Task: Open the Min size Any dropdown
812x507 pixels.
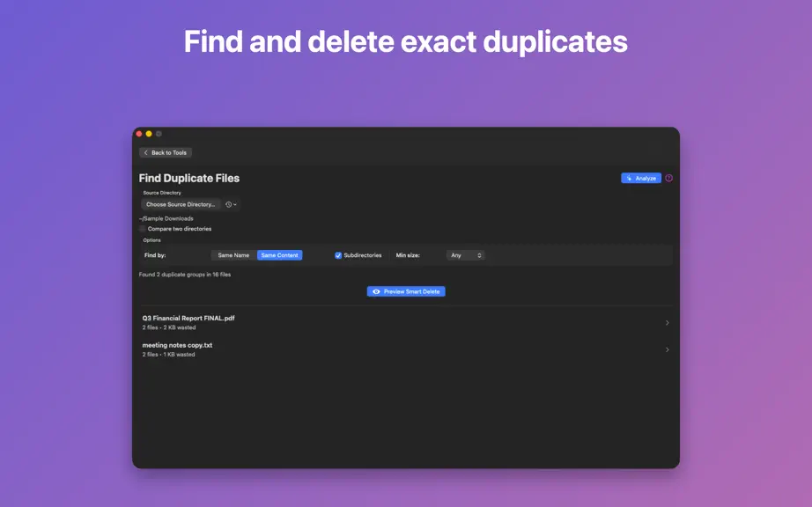Action: pos(466,255)
